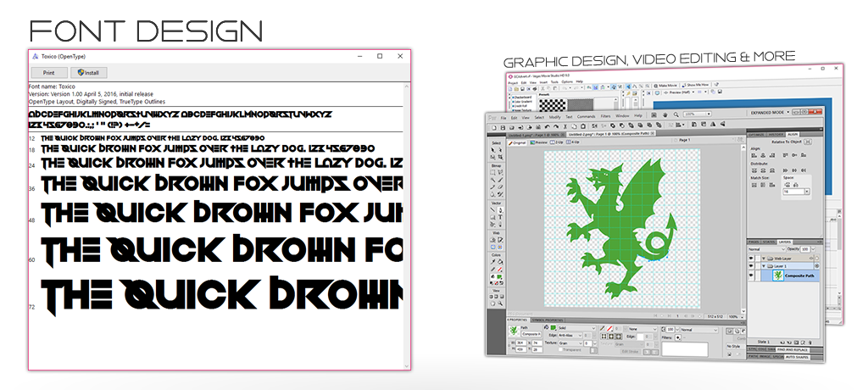This screenshot has width=868, height=390.
Task: Click Install in the Toxico font window
Action: (88, 73)
